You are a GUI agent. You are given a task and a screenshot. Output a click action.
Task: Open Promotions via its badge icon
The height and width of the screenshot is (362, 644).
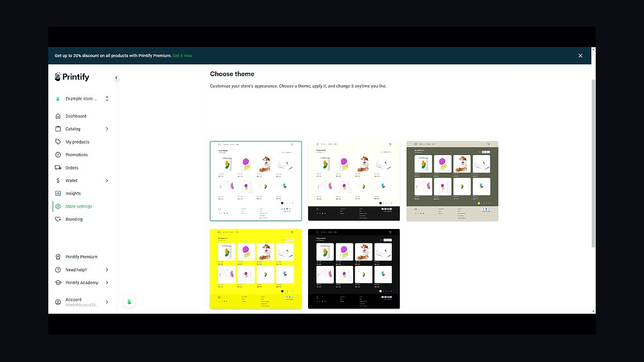(x=58, y=154)
